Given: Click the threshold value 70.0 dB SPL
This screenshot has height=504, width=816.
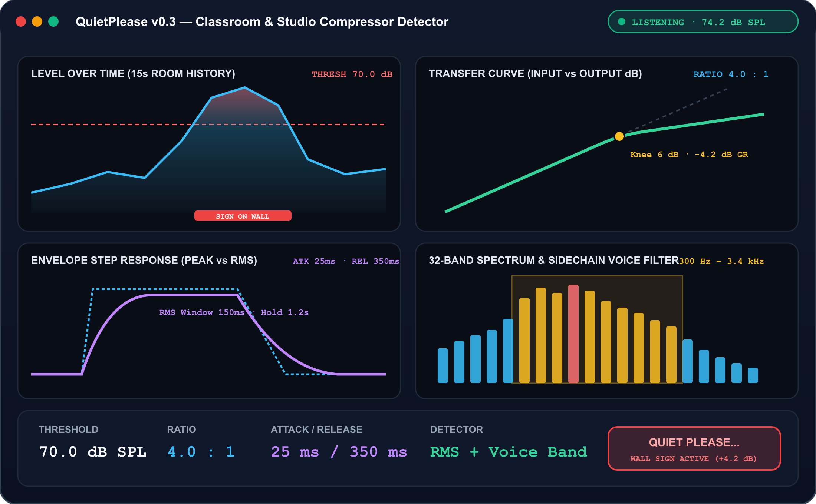Looking at the screenshot, I should pos(93,452).
